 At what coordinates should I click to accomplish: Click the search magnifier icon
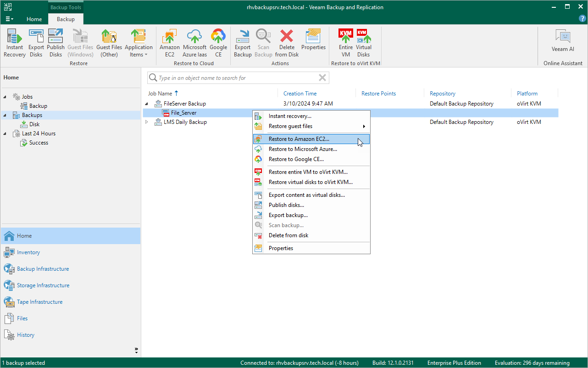(153, 78)
